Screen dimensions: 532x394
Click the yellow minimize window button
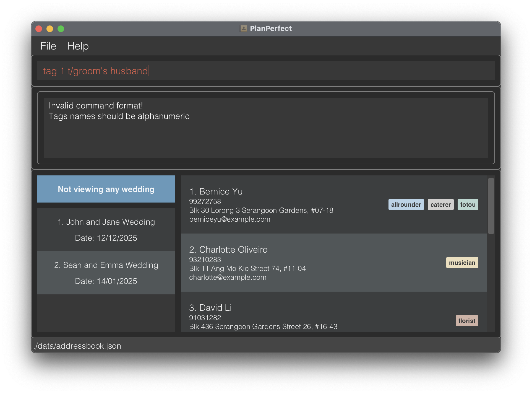point(50,29)
